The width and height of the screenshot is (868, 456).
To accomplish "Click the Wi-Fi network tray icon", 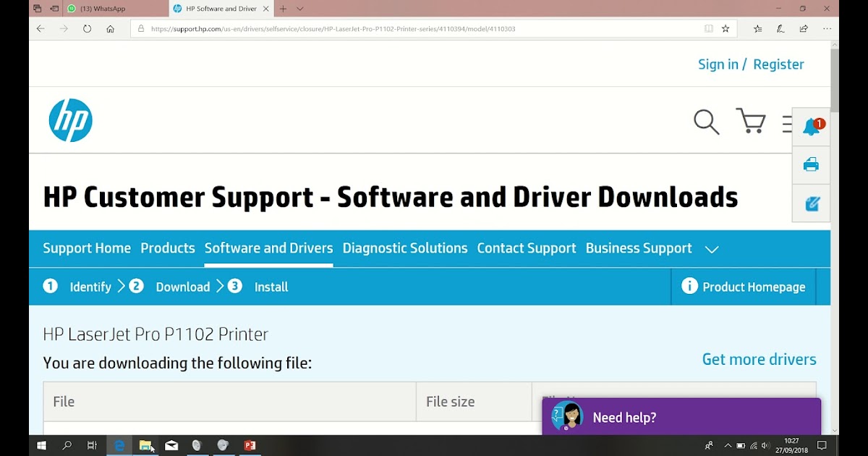I will [x=753, y=446].
